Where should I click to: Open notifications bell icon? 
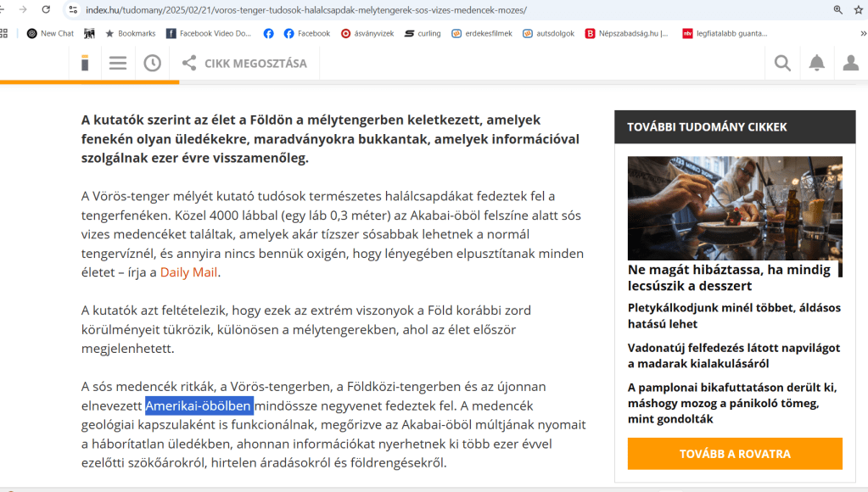click(816, 63)
